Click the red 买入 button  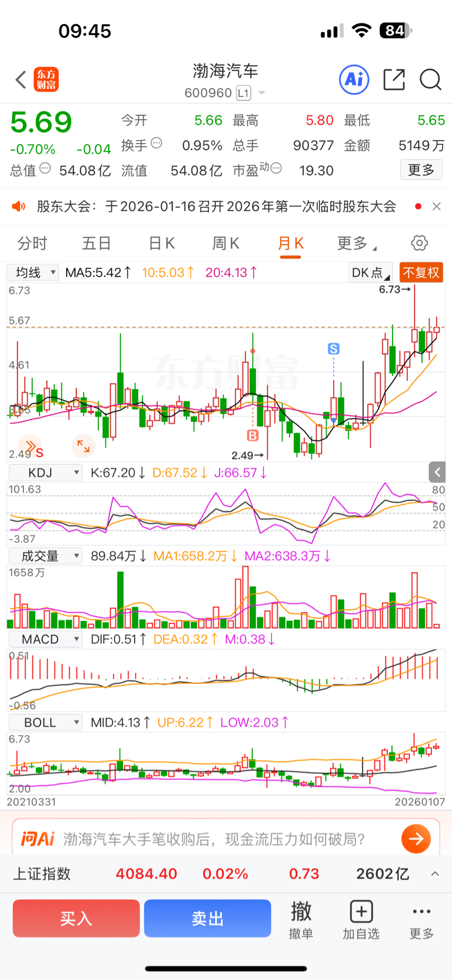click(76, 918)
